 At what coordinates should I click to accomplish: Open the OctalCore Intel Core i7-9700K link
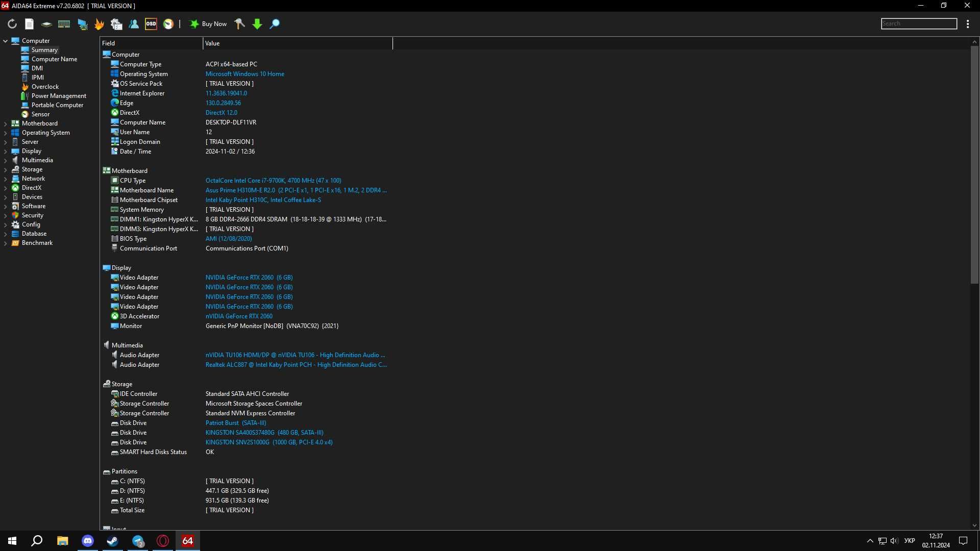274,181
